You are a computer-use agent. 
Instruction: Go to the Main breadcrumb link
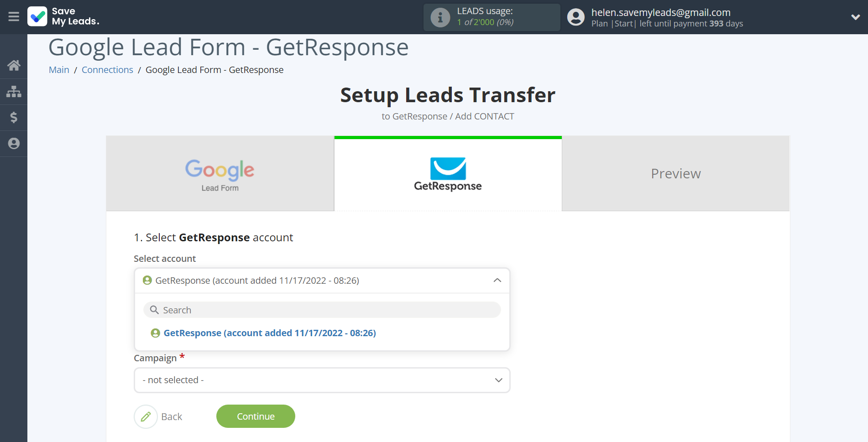(59, 70)
